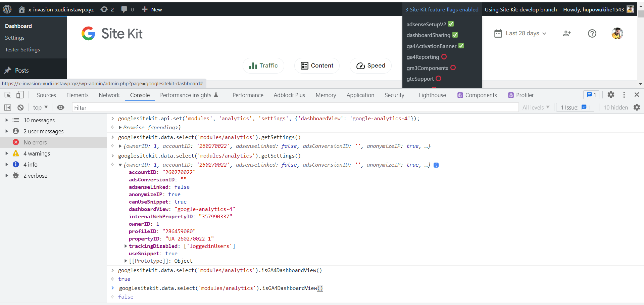Open the Site Kit help icon

point(592,33)
